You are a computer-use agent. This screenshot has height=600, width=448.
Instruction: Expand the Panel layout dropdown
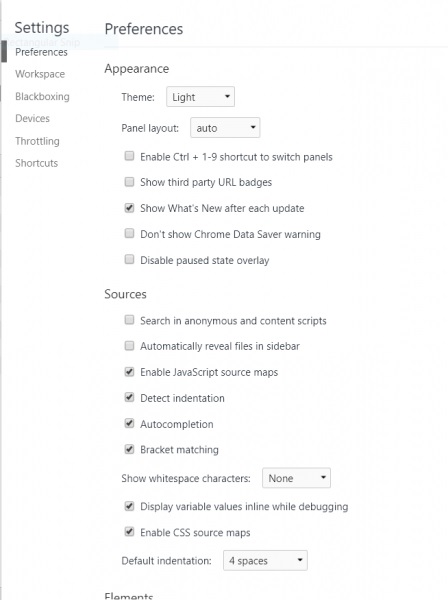click(x=225, y=128)
